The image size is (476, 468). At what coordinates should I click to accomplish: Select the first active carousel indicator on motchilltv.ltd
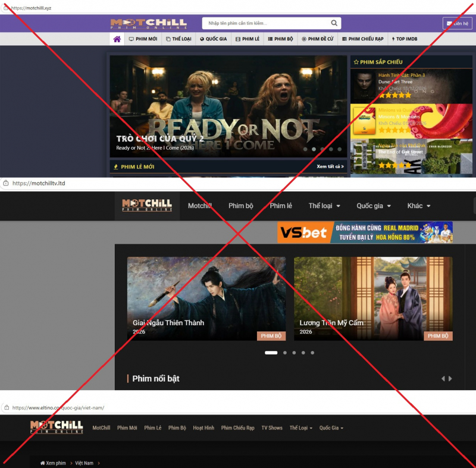point(271,353)
